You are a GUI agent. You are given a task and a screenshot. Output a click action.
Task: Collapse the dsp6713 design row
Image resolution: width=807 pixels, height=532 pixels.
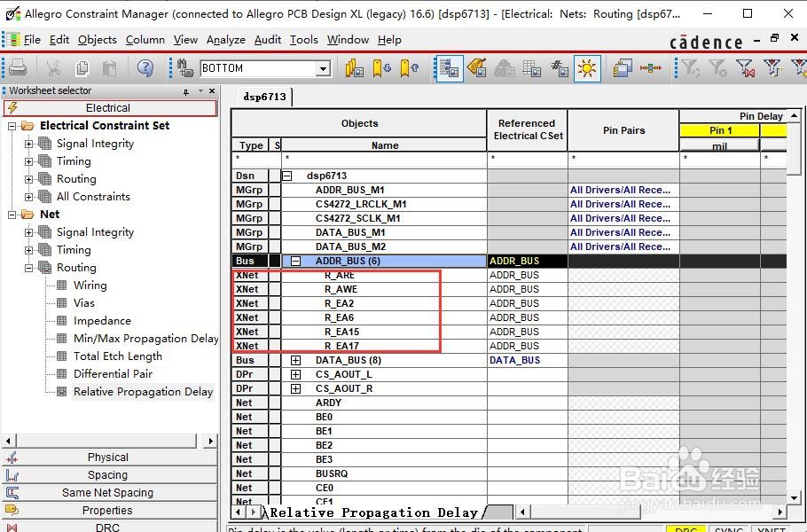click(x=287, y=176)
